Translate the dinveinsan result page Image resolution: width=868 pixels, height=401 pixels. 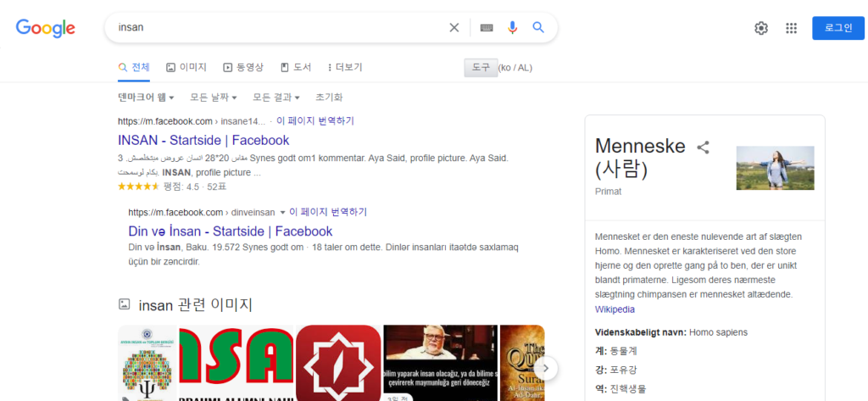[x=328, y=212]
